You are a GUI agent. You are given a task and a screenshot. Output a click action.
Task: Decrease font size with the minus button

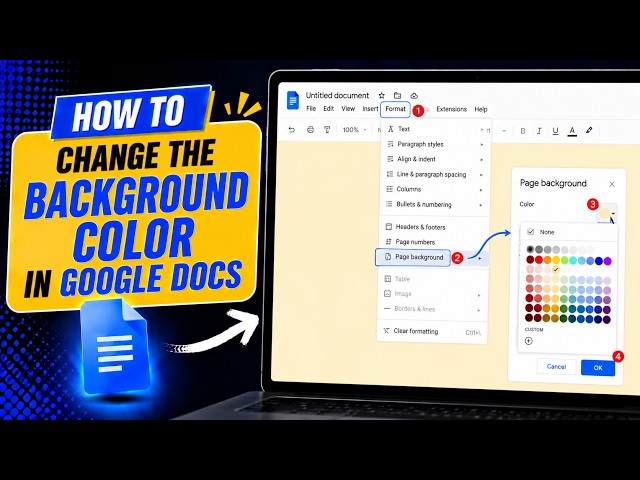click(504, 131)
